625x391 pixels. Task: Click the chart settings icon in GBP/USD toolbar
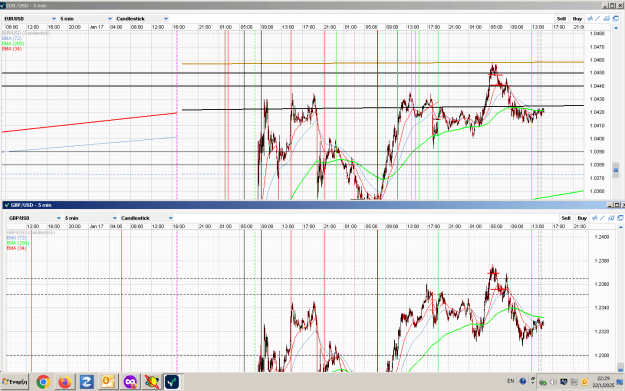(x=611, y=218)
